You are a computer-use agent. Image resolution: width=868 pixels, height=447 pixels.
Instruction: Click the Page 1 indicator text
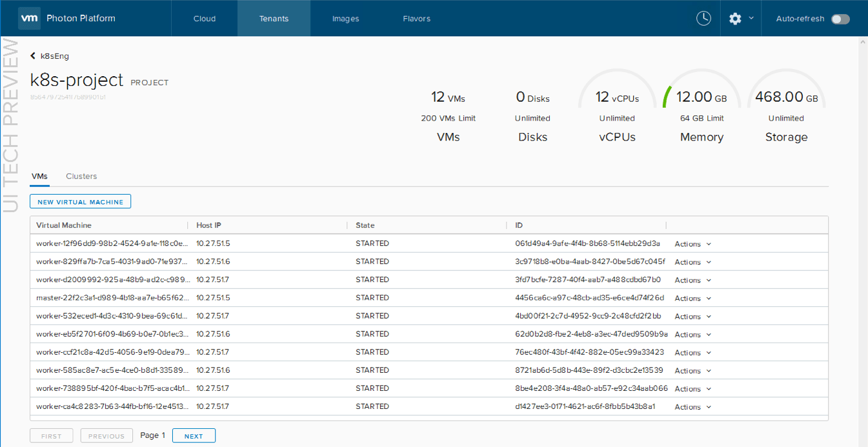153,435
